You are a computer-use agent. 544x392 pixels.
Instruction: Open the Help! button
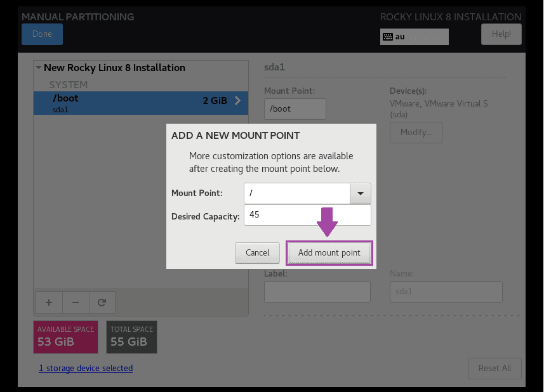501,34
